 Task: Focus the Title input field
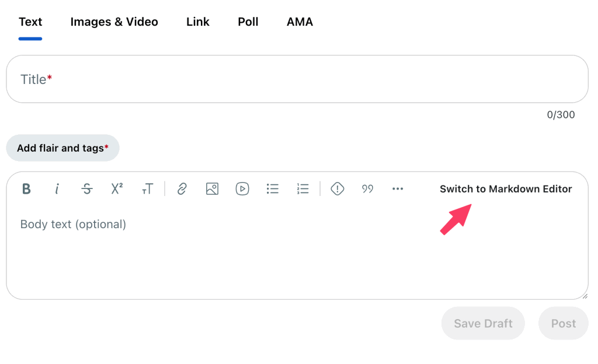point(297,79)
